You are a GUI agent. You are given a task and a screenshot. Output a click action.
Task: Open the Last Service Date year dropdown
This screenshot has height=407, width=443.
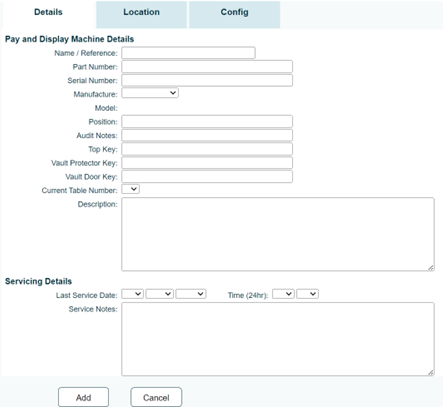[191, 294]
